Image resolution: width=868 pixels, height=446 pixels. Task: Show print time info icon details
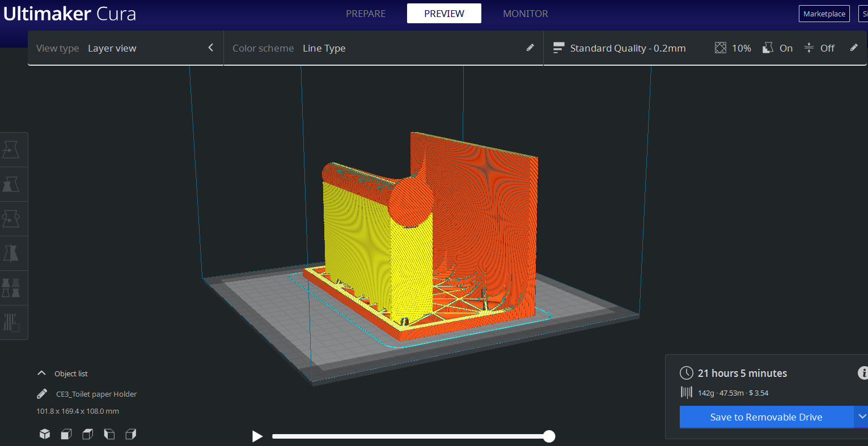(x=863, y=373)
